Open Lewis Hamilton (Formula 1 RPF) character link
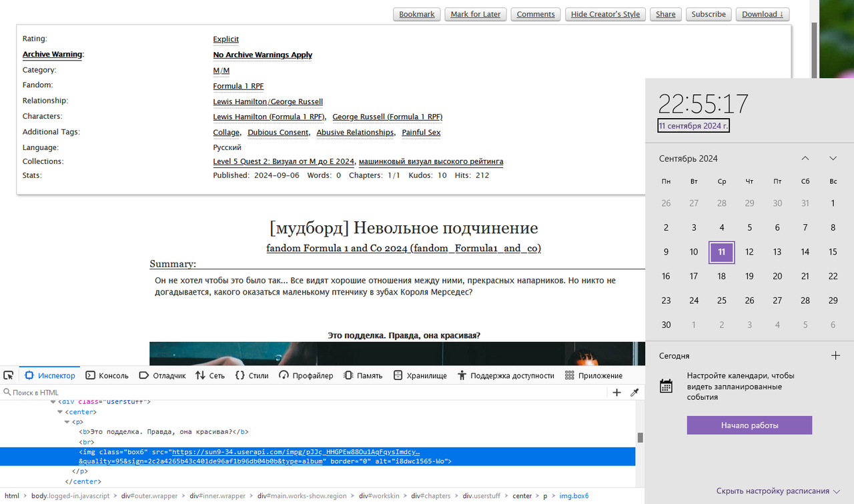854x504 pixels. click(x=269, y=117)
